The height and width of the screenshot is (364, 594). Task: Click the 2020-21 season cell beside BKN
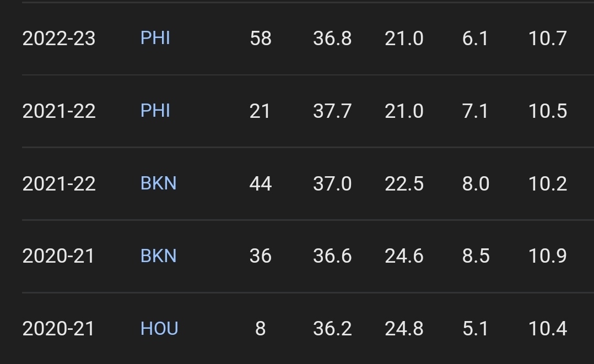point(58,257)
